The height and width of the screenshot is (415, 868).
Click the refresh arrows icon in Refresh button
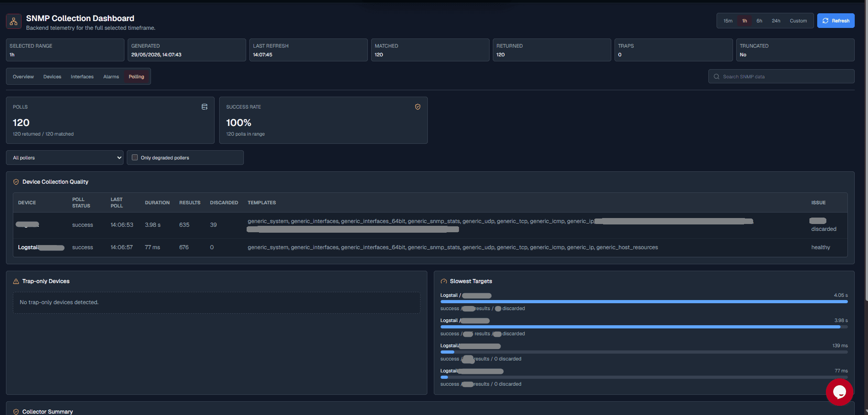coord(825,21)
